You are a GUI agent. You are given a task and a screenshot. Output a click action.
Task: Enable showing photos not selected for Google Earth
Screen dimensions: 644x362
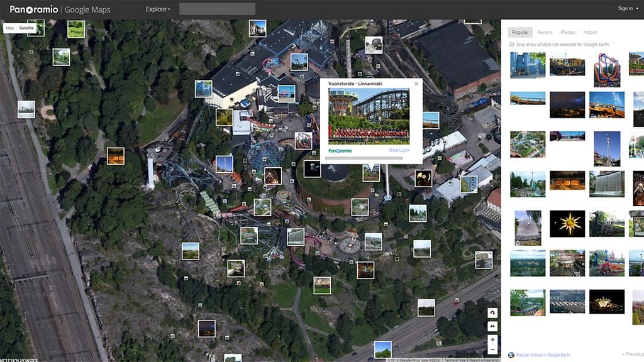tap(511, 45)
